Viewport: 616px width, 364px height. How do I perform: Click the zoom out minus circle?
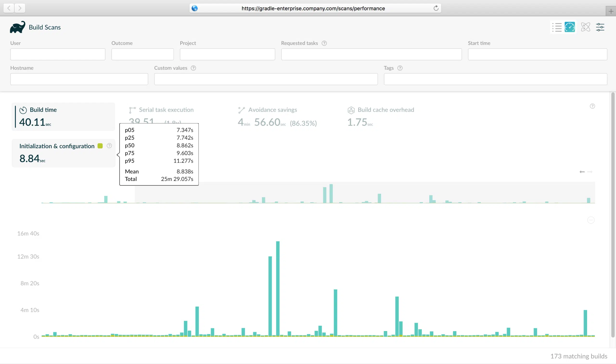[591, 220]
